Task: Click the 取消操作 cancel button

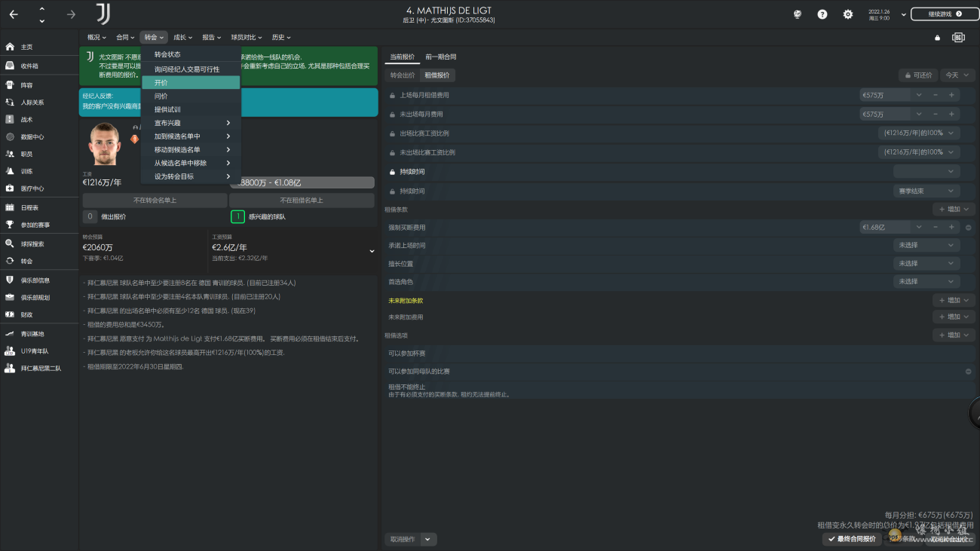Action: (402, 539)
